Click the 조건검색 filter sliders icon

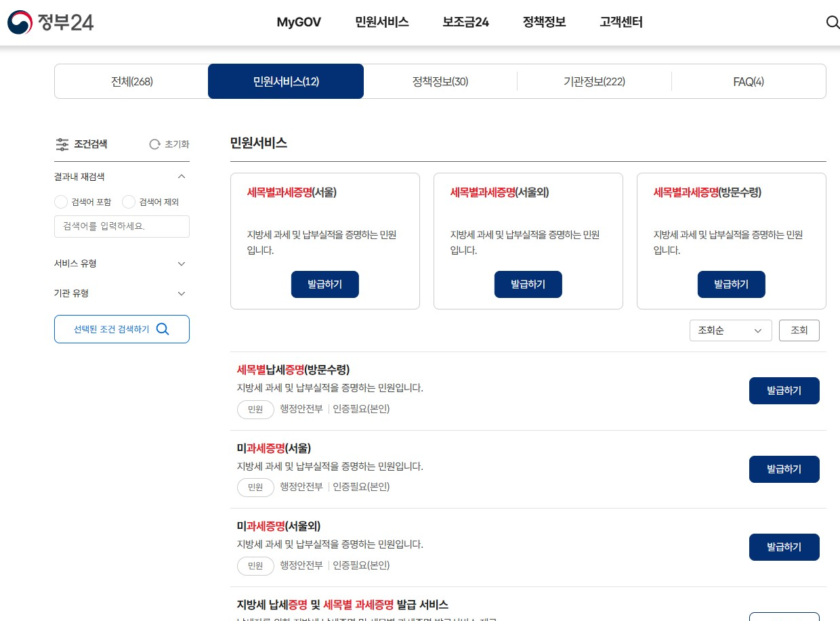[x=62, y=144]
